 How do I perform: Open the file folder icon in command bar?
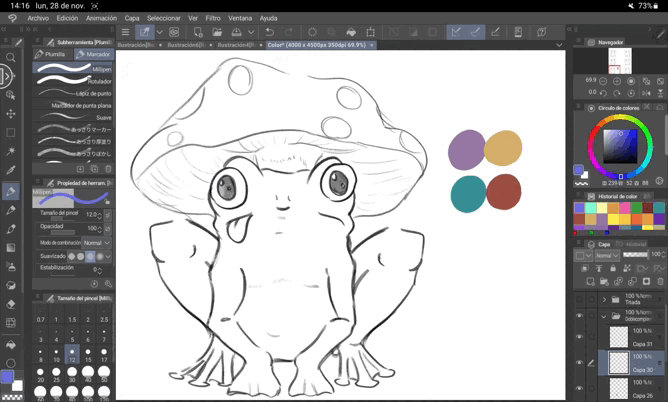coord(217,32)
